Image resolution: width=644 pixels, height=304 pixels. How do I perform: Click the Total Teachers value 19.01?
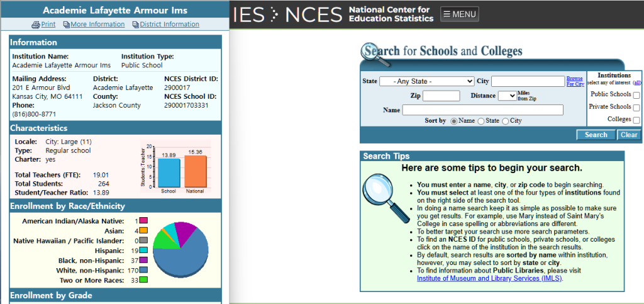pos(101,174)
